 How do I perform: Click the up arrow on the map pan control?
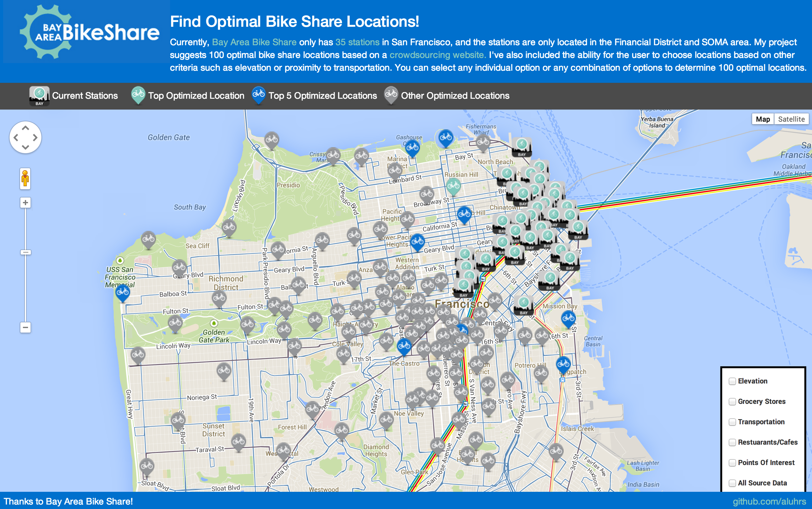click(25, 128)
